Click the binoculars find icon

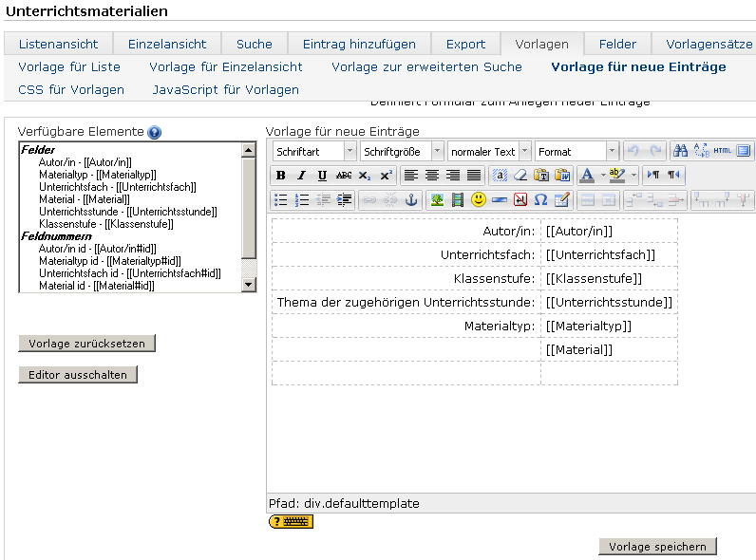coord(680,151)
